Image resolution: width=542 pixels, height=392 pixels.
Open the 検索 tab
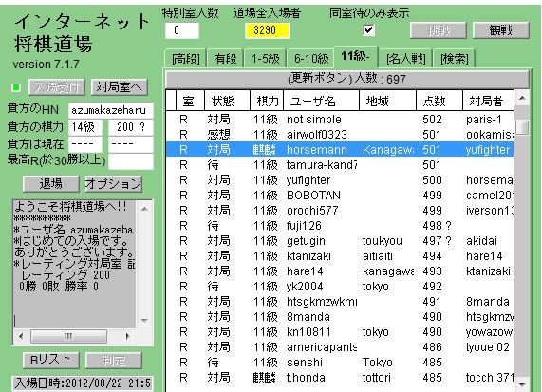pos(455,59)
